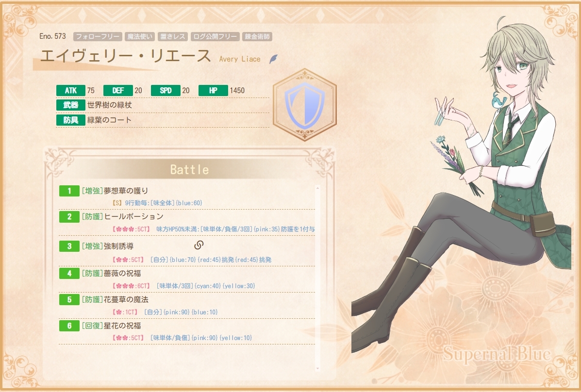Screen dimensions: 581x392
Task: Click the feather quill icon beside Avery Liace
Action: (x=273, y=59)
